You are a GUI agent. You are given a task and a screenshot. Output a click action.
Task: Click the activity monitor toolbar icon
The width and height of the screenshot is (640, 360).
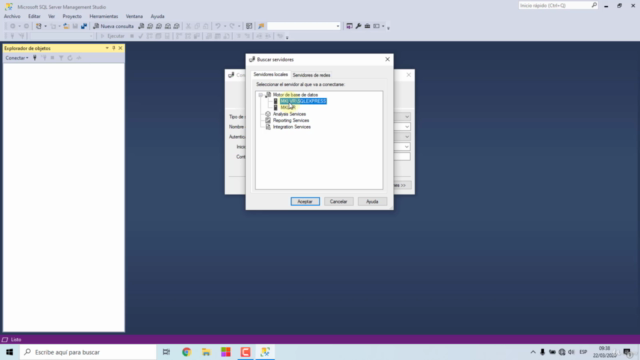[x=249, y=26]
